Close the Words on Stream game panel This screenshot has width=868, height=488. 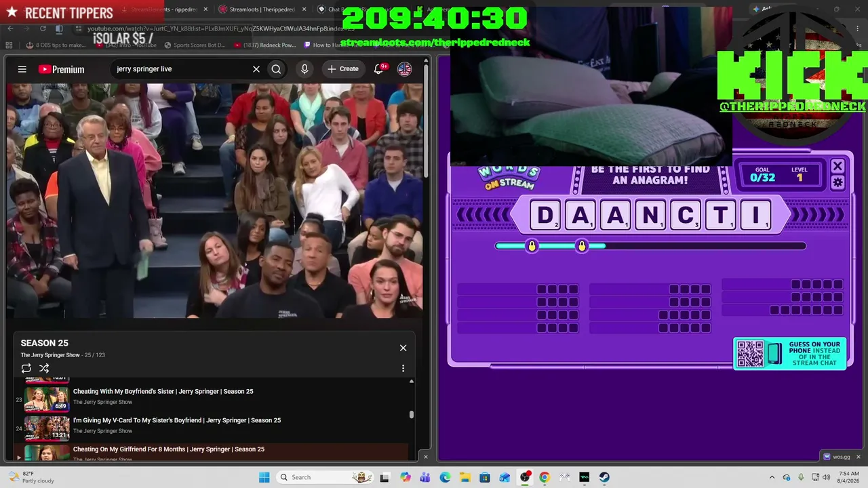[837, 166]
